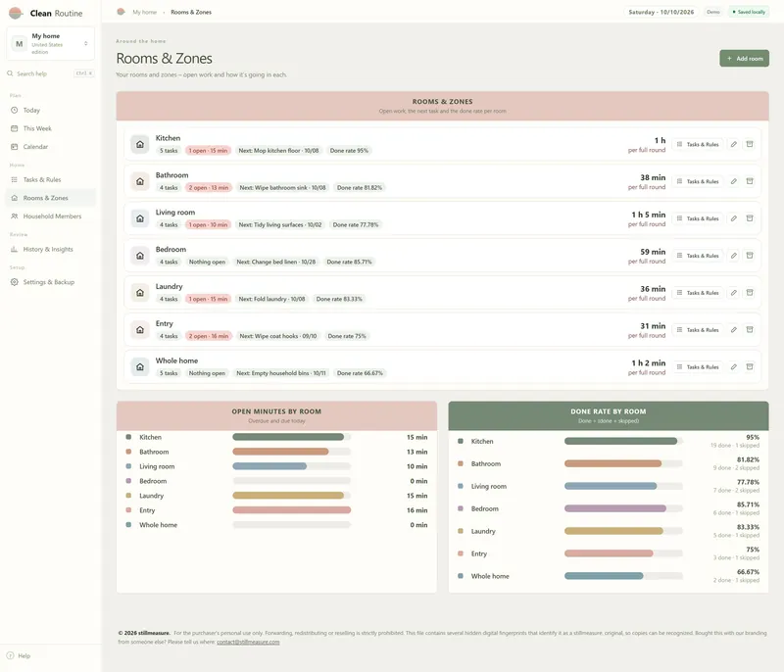Click the Add room button
Screen dimensions: 784x672
tap(744, 59)
